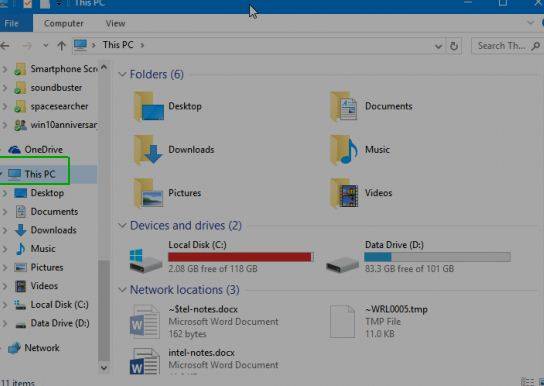Screen dimensions: 544x386
Task: Open Videos in the navigation pane
Action: (36, 286)
